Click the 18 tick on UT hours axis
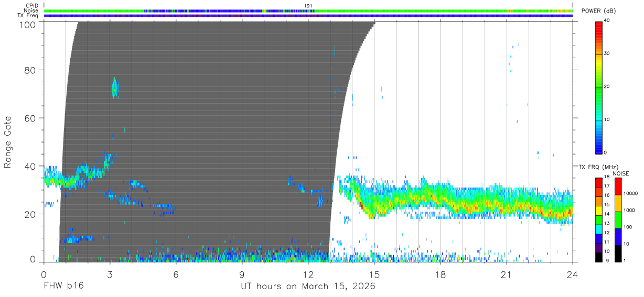The width and height of the screenshot is (644, 297). click(x=441, y=274)
